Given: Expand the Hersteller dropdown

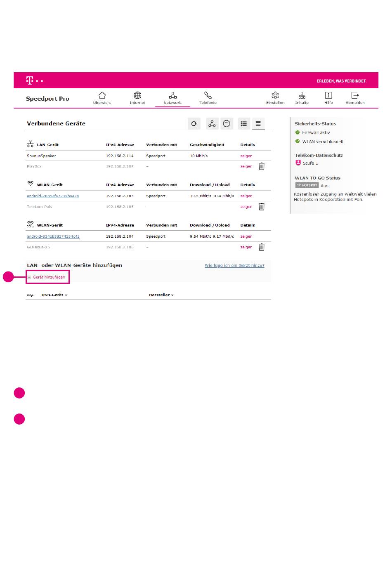Looking at the screenshot, I should [x=161, y=295].
